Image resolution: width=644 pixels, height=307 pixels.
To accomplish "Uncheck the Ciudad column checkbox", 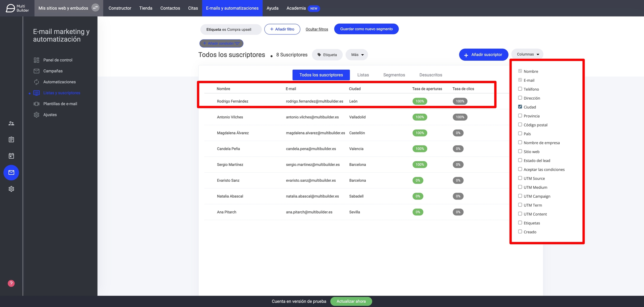I will pos(520,107).
